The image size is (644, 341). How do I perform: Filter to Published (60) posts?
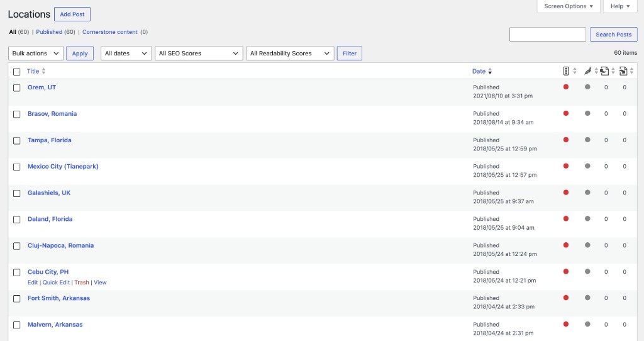pos(55,31)
